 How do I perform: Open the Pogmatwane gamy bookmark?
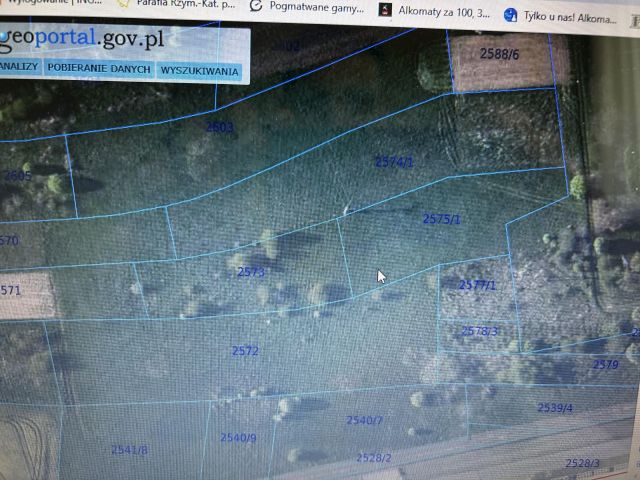point(317,7)
